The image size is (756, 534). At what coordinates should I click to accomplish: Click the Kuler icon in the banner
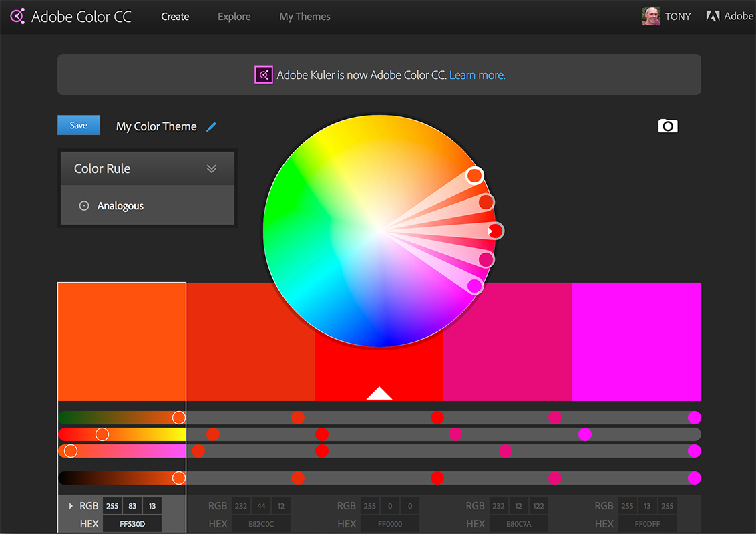[x=264, y=75]
